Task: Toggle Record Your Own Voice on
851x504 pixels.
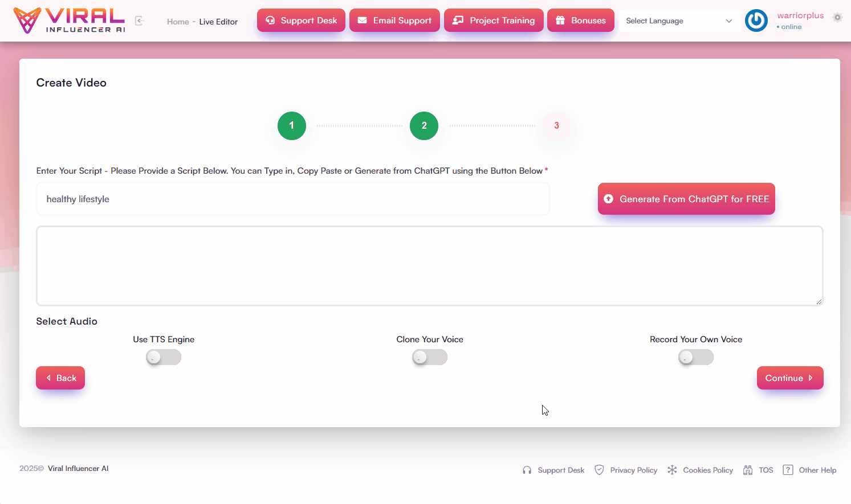Action: (x=696, y=357)
